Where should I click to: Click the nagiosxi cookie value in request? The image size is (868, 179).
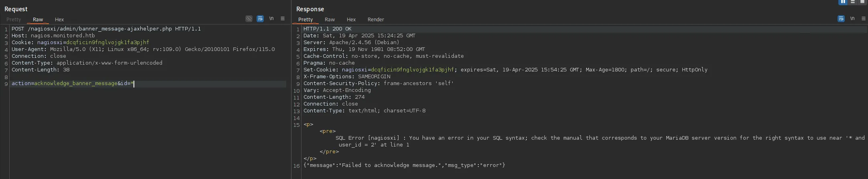point(107,43)
